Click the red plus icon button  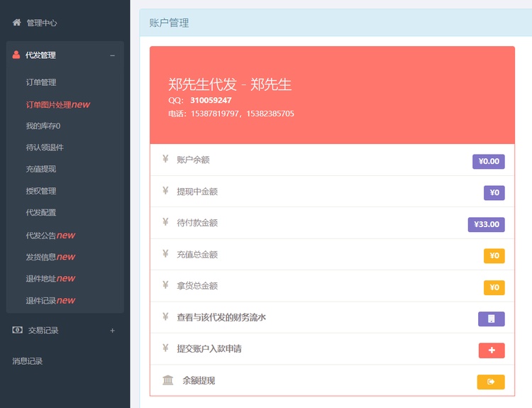tap(491, 351)
